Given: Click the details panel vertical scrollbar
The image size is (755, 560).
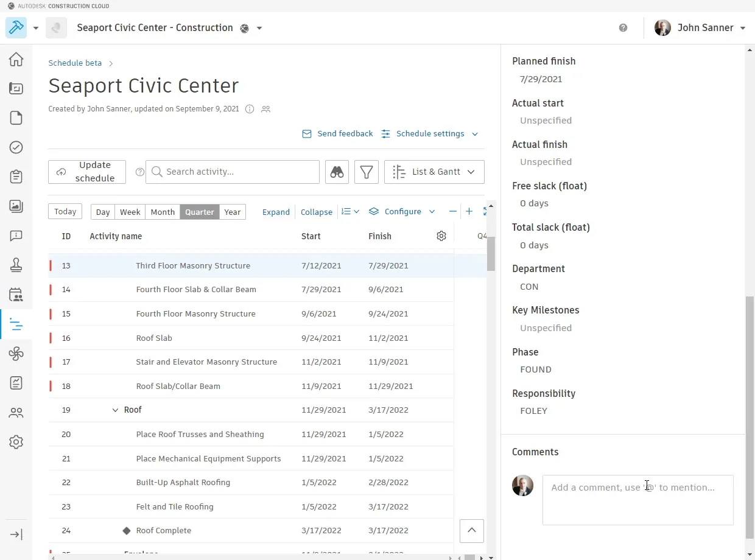Looking at the screenshot, I should pyautogui.click(x=750, y=417).
